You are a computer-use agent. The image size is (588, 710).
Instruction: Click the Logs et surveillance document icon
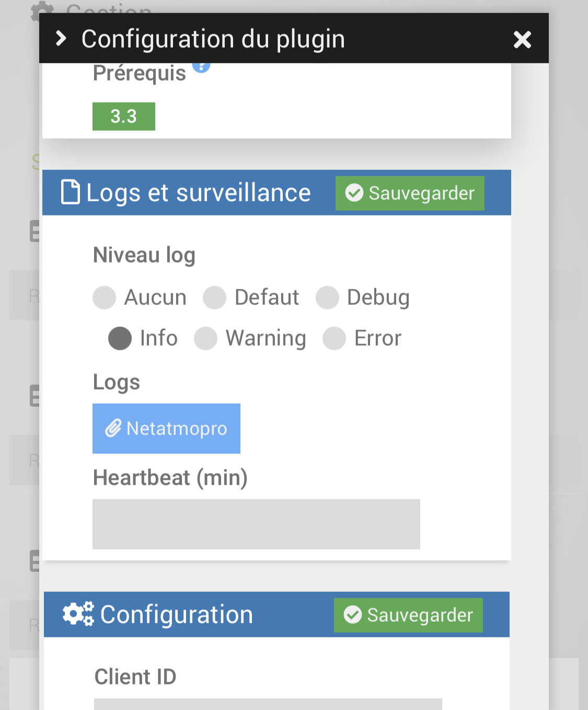coord(71,192)
